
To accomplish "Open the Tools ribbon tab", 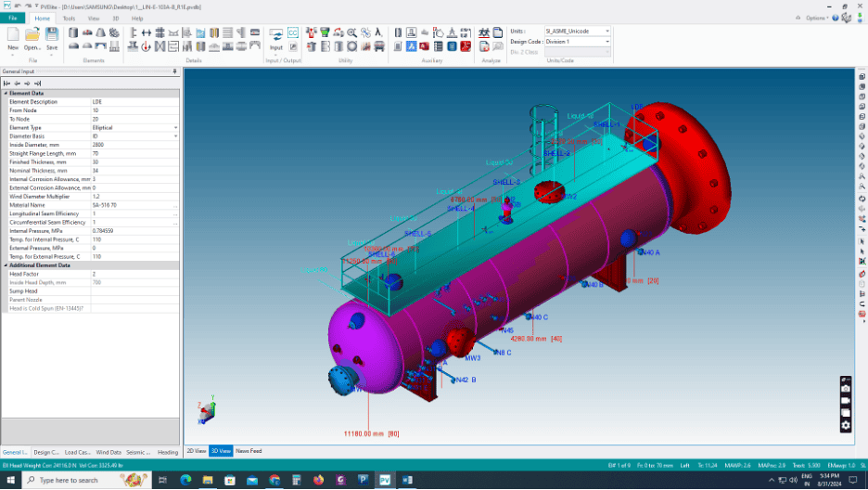I will pos(69,18).
